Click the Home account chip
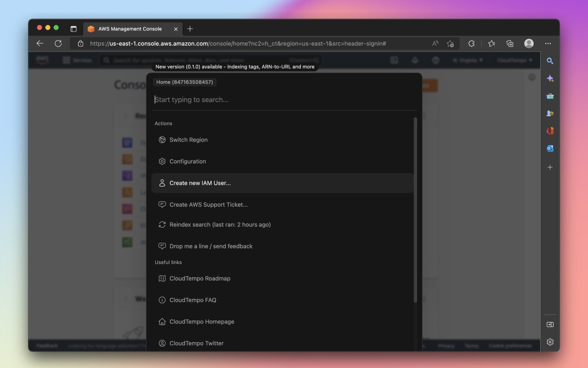The height and width of the screenshot is (368, 588). [x=185, y=82]
